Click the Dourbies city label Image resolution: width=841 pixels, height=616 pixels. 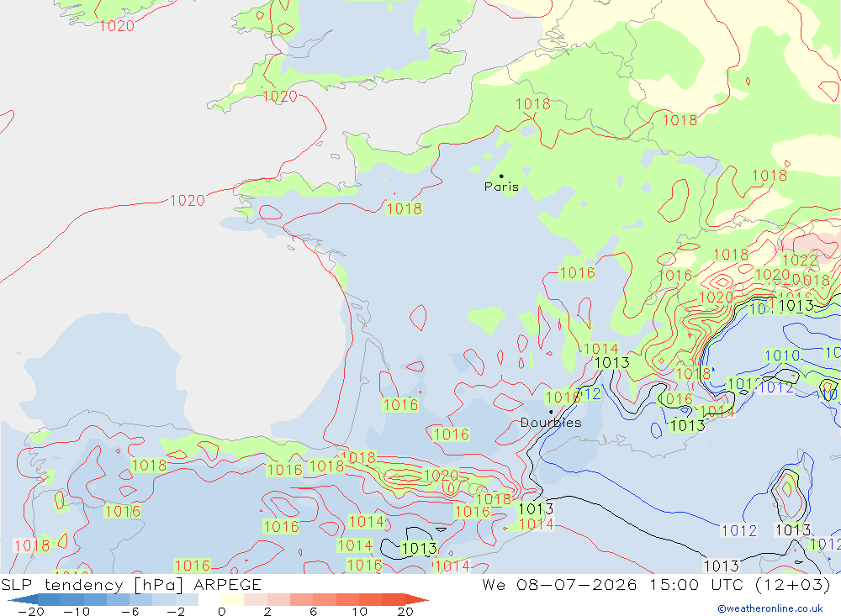[x=551, y=423]
